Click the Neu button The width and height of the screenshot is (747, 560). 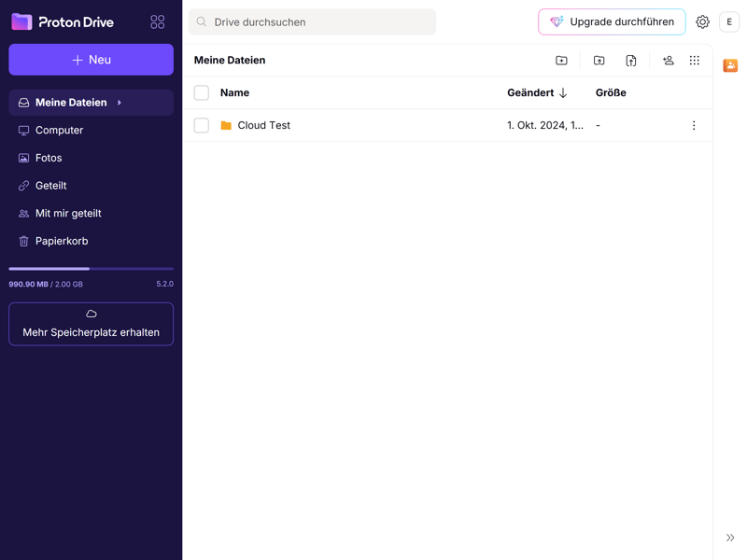click(x=91, y=60)
